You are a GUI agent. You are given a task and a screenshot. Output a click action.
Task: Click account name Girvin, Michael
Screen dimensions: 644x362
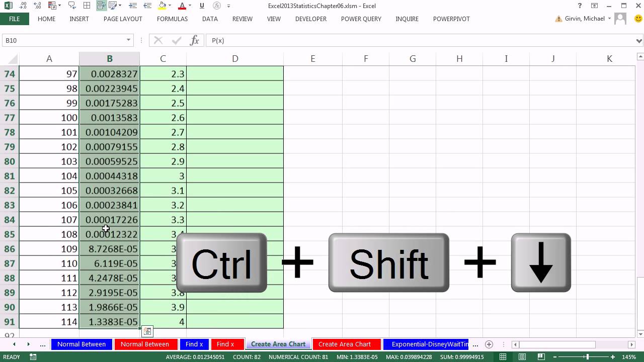click(x=584, y=19)
